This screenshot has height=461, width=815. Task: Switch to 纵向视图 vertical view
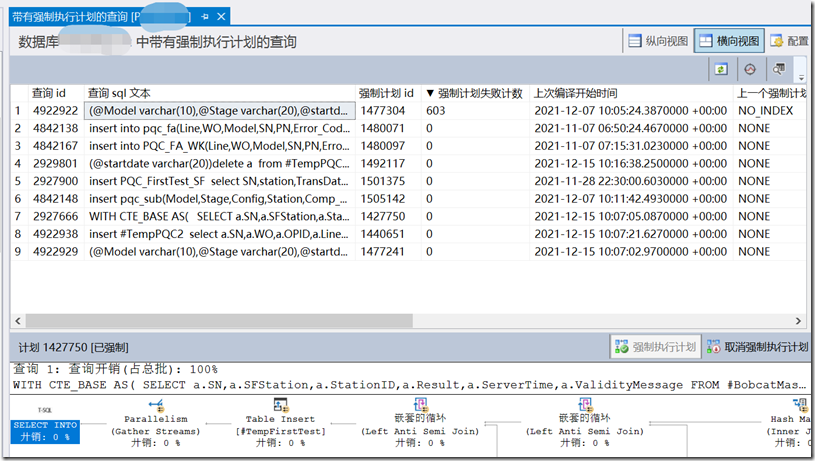tap(658, 41)
